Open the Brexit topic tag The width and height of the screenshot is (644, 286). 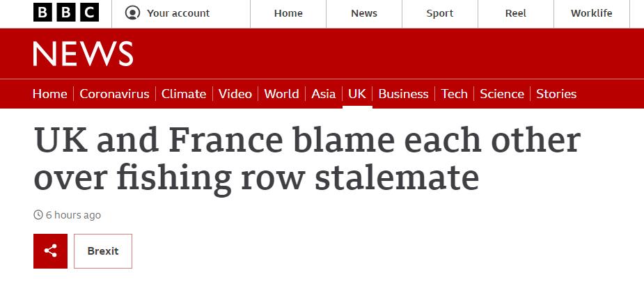pyautogui.click(x=103, y=251)
